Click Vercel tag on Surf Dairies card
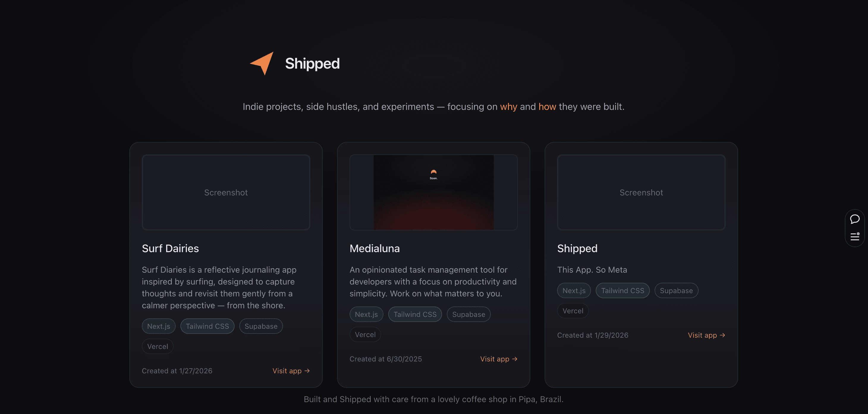 click(157, 346)
